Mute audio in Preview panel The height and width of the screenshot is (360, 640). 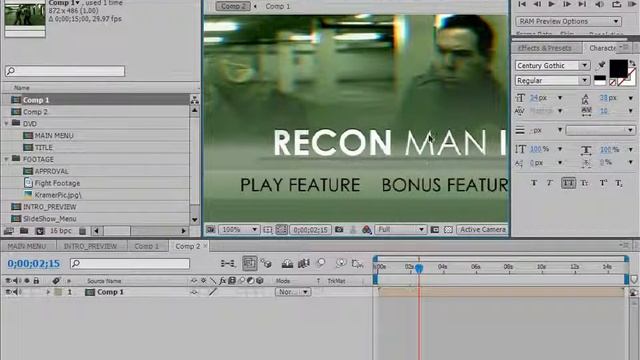[599, 4]
